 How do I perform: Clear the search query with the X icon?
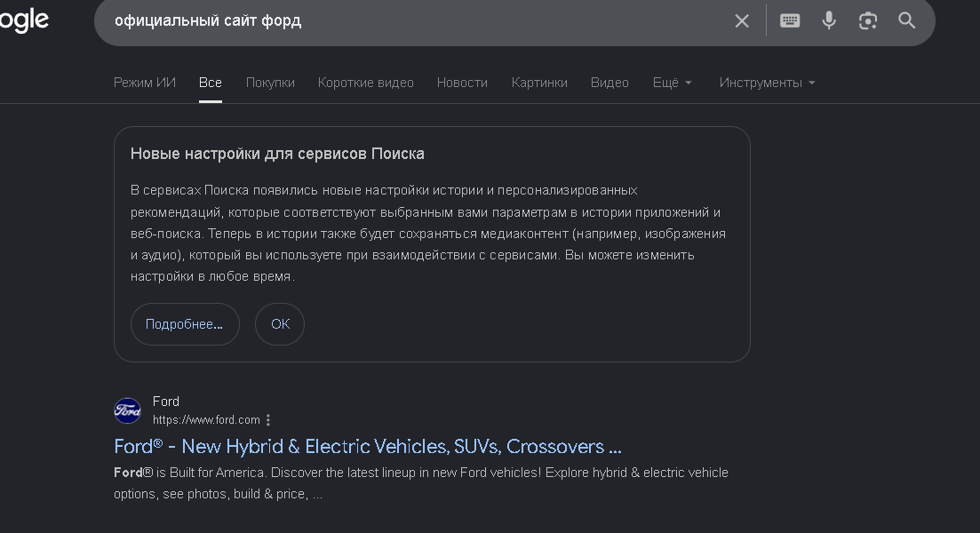[x=742, y=20]
